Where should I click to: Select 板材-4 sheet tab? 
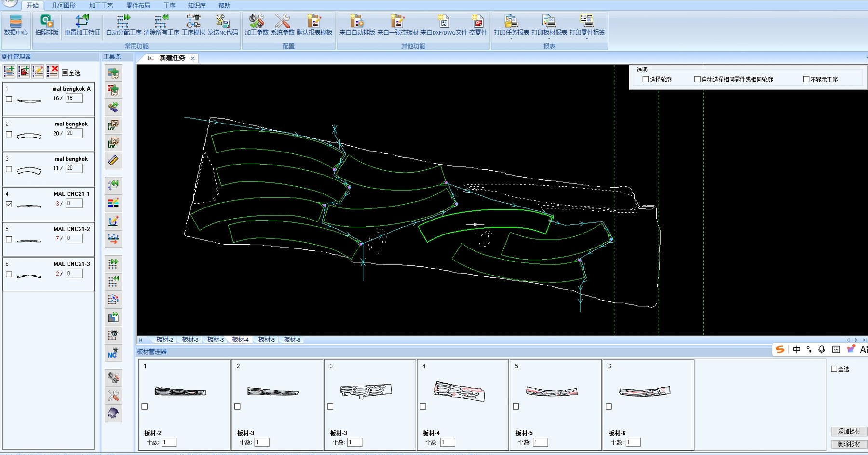[240, 340]
